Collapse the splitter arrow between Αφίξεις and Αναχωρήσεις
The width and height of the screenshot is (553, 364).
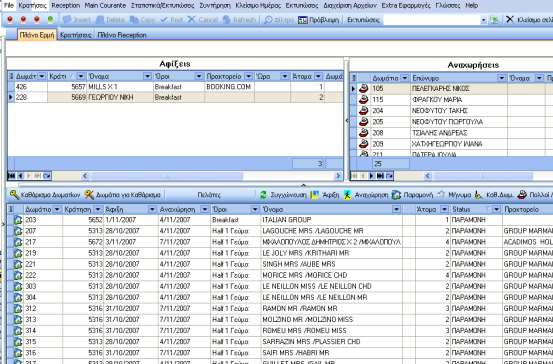pyautogui.click(x=347, y=121)
